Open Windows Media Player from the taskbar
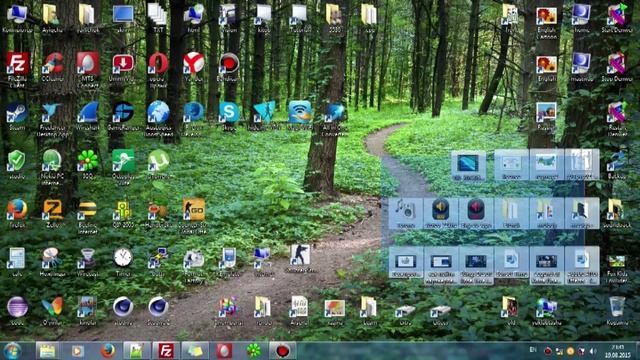Viewport: 640px width, 360px height. [78, 351]
